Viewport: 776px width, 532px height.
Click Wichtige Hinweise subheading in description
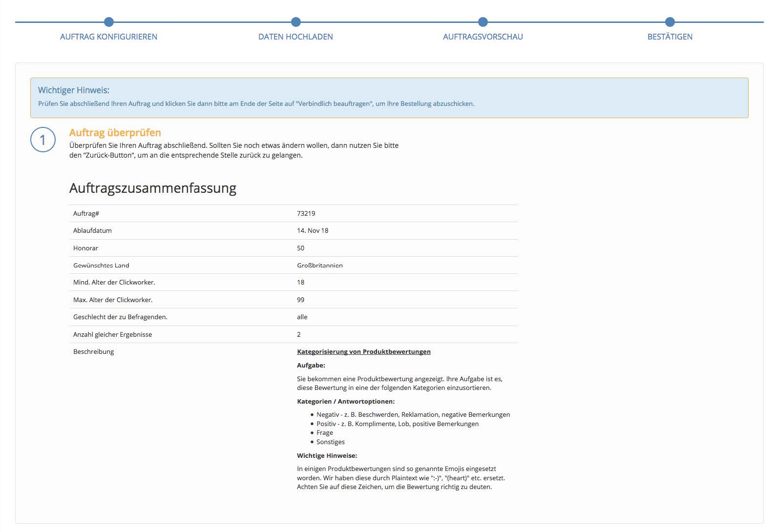327,455
